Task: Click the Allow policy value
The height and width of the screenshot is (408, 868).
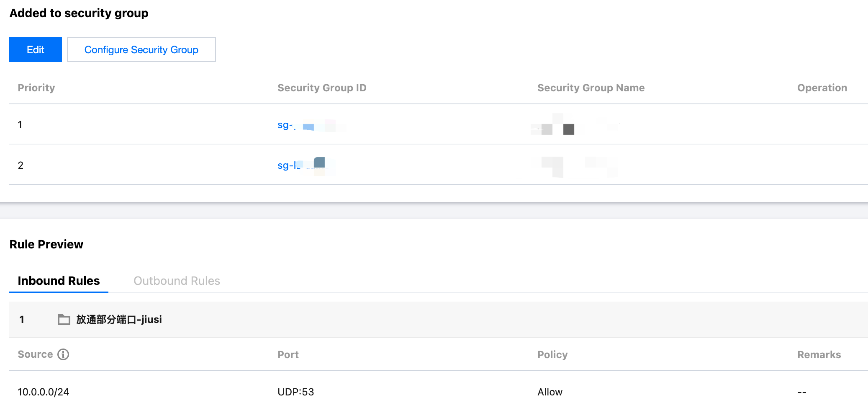Action: pyautogui.click(x=550, y=392)
